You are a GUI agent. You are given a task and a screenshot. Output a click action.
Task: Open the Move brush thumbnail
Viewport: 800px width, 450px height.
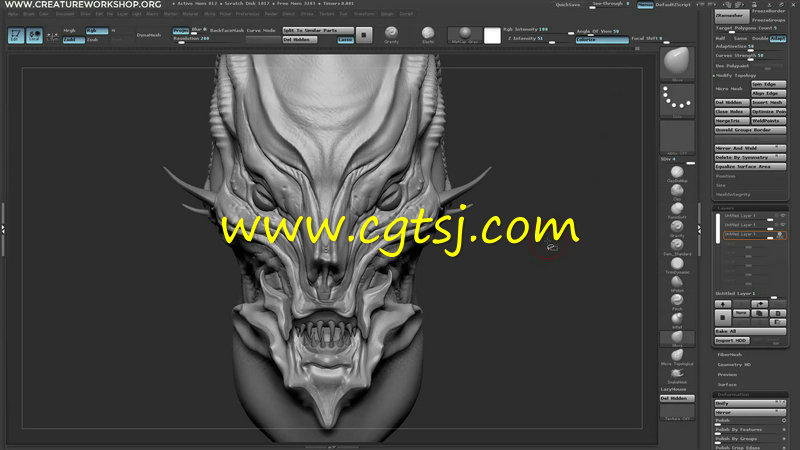point(677,64)
